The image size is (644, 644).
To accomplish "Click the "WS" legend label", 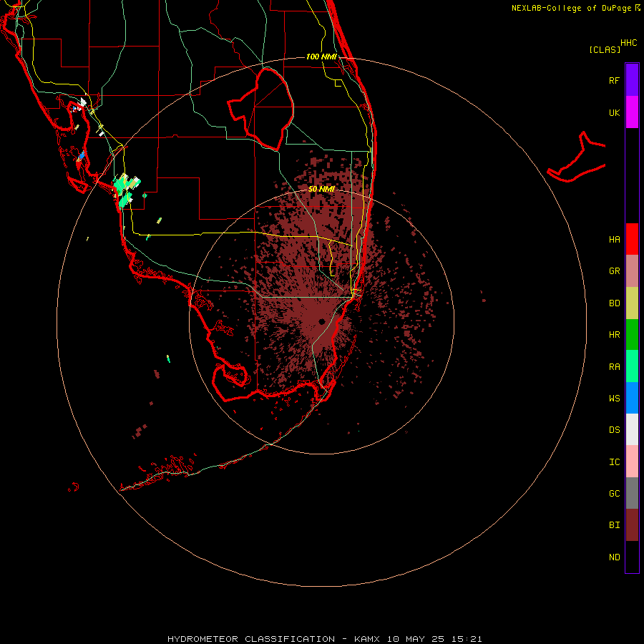I will point(614,399).
